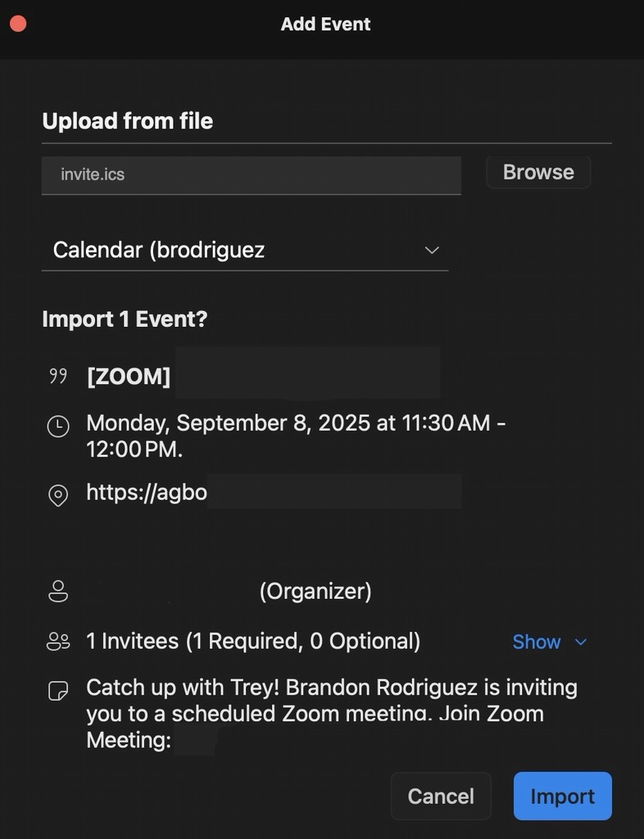The width and height of the screenshot is (644, 839).
Task: Click the quote icon beside the [ZOOM] title
Action: coord(58,377)
